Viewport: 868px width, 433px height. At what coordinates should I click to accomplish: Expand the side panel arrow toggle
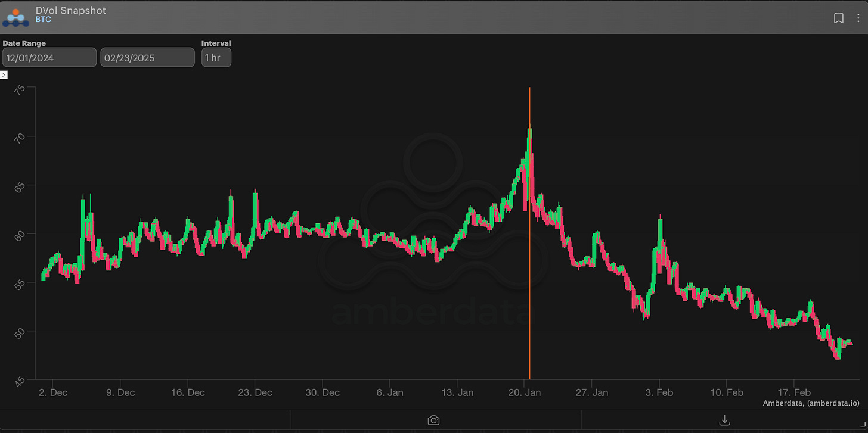click(x=4, y=74)
